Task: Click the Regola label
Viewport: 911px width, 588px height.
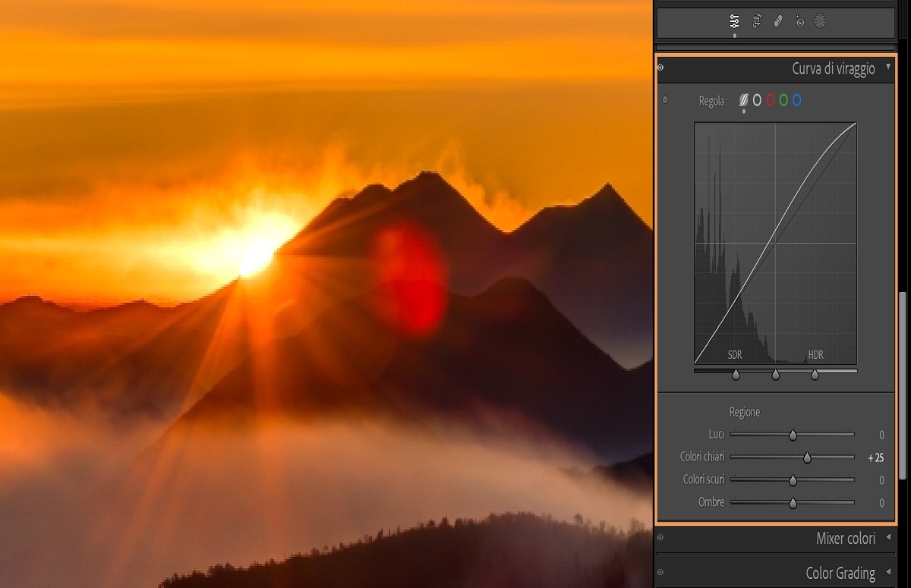Action: [x=712, y=101]
